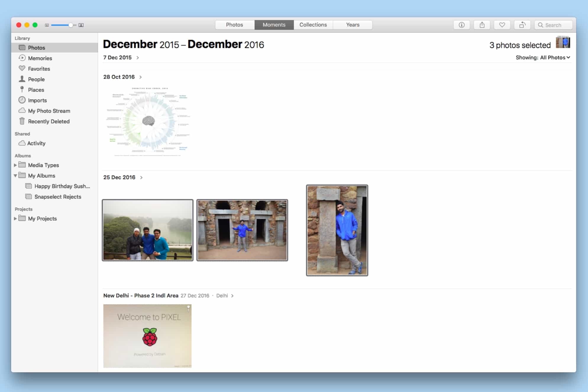Click the large thumbnail zoom icon

pyautogui.click(x=81, y=25)
